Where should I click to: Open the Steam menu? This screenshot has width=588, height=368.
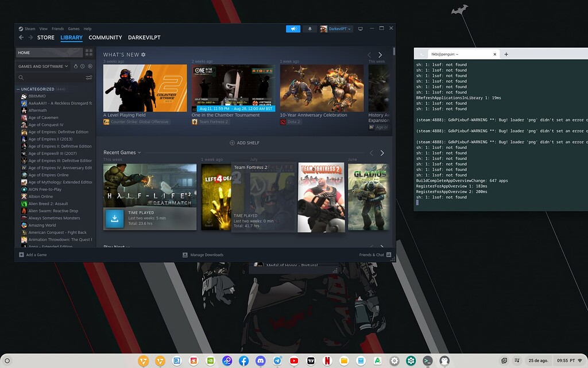pos(30,29)
